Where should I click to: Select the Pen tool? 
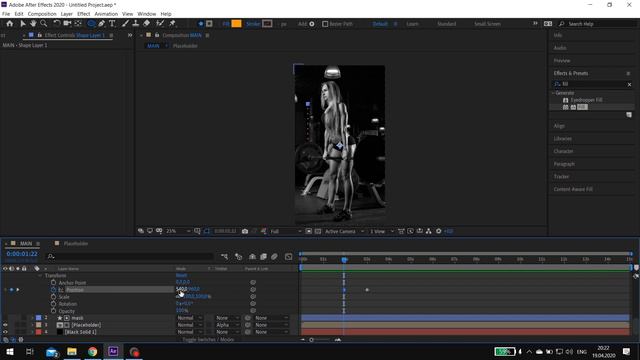101,24
